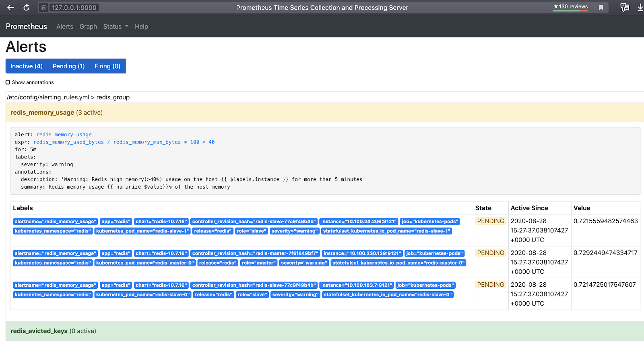The height and width of the screenshot is (341, 644).
Task: Expand the redis_evicted_keys alert group
Action: click(325, 331)
